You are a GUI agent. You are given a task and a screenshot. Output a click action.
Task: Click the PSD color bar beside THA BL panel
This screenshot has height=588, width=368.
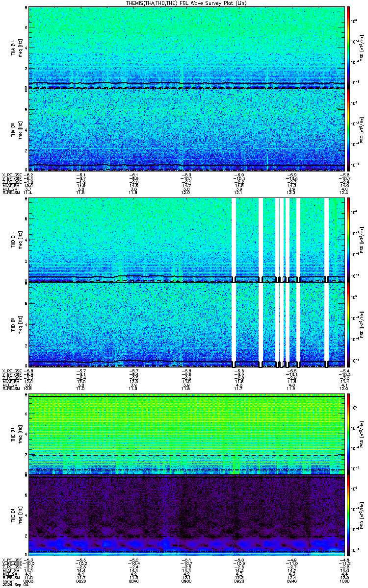point(348,48)
